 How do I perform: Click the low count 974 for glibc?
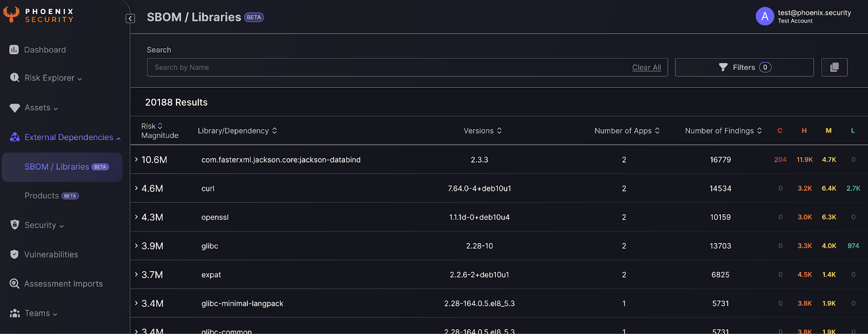[853, 246]
